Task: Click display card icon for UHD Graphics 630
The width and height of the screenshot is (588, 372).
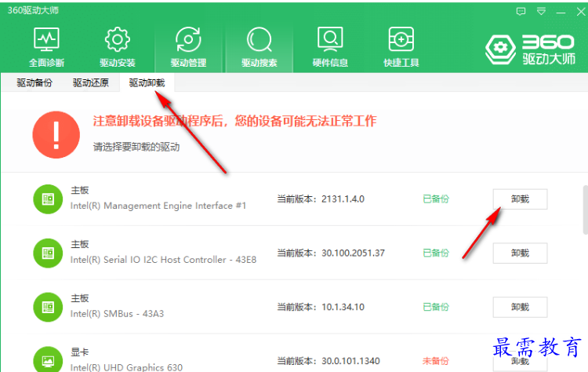Action: coord(48,359)
